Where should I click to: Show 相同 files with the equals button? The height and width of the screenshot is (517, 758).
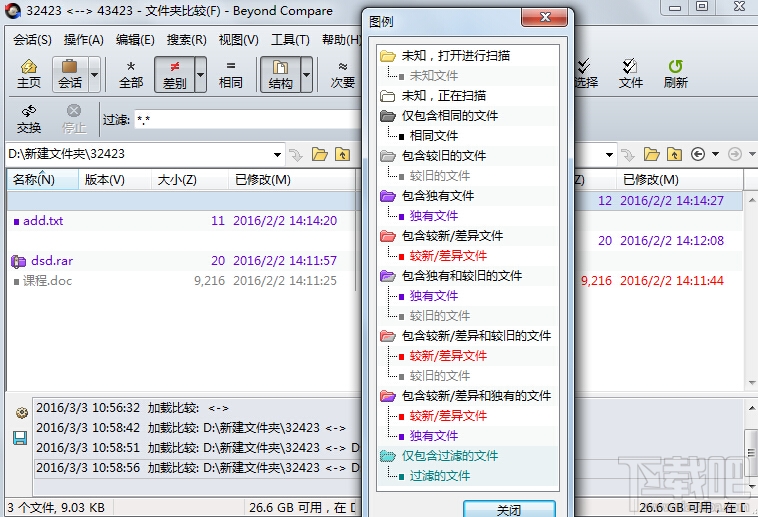231,74
